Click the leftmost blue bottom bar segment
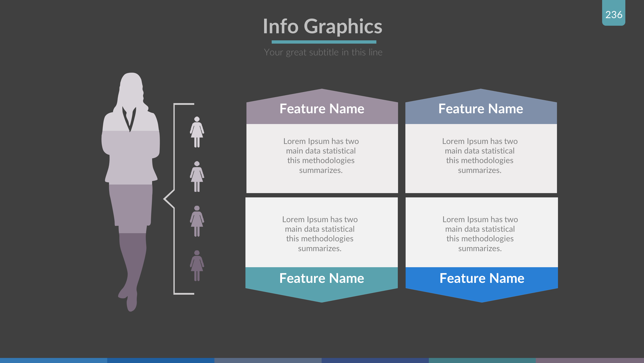Viewport: 644px width, 363px height. pyautogui.click(x=53, y=360)
